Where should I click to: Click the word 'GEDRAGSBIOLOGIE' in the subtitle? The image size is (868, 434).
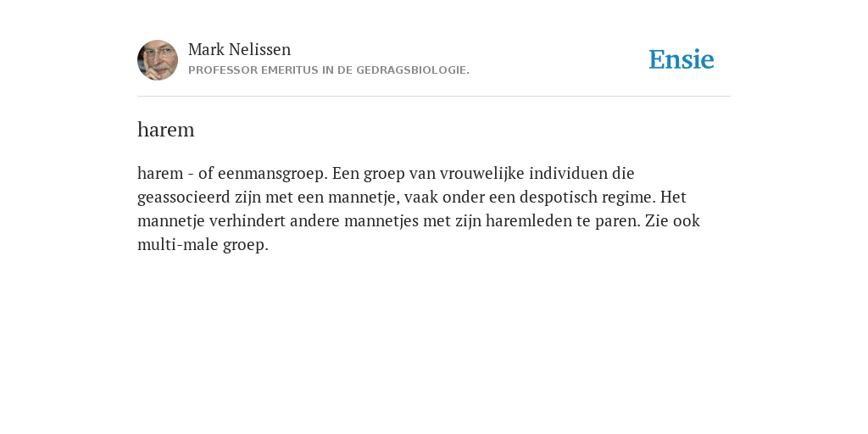coord(413,70)
